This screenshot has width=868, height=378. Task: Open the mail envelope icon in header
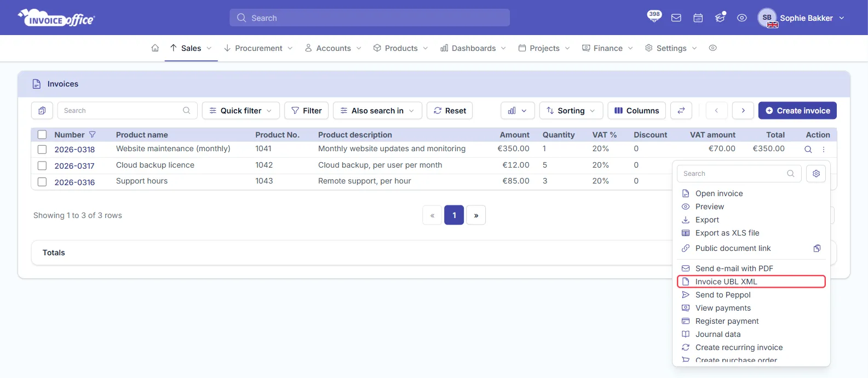pos(676,18)
